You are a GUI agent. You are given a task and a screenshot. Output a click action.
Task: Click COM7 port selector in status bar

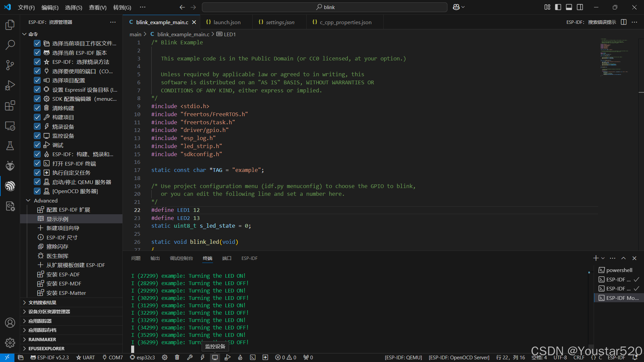113,357
